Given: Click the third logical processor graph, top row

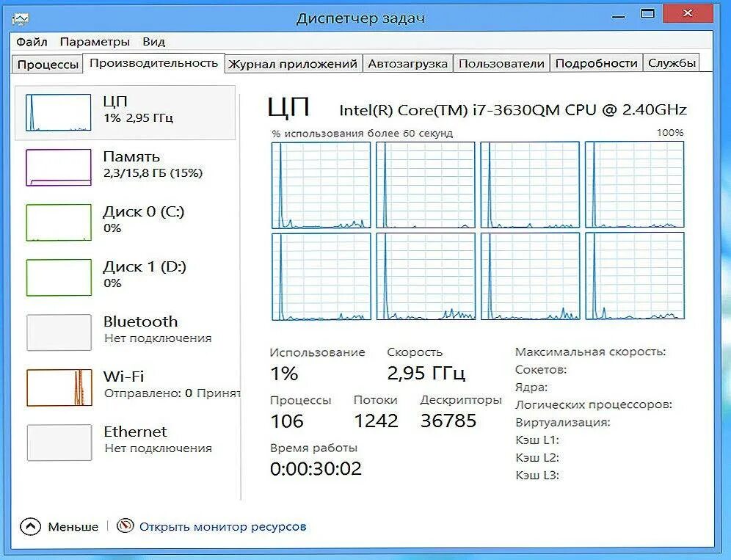Looking at the screenshot, I should tap(530, 185).
